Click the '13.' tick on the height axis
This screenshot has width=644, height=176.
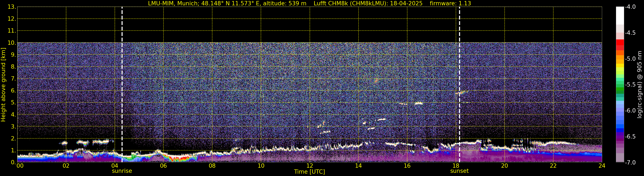click(12, 7)
